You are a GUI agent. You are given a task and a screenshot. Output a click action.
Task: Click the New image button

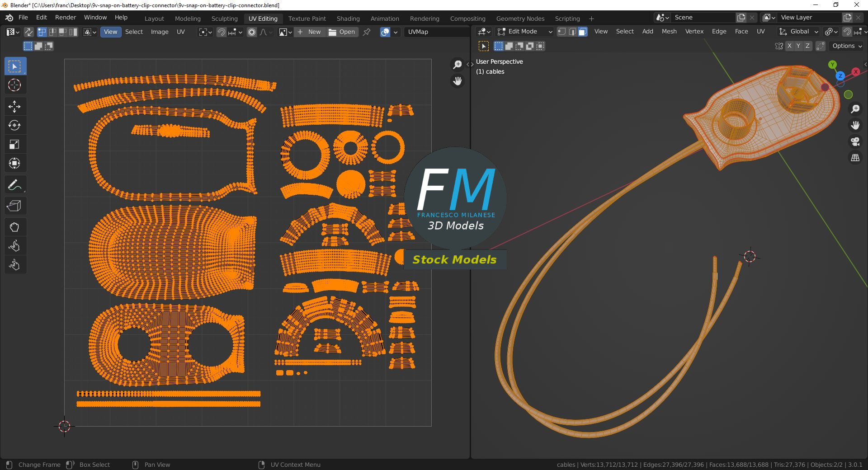[309, 32]
